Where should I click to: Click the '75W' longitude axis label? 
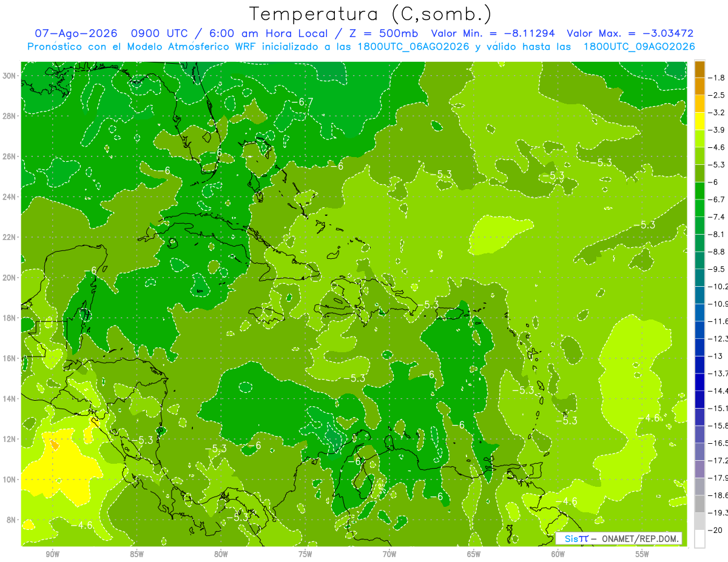pyautogui.click(x=305, y=554)
